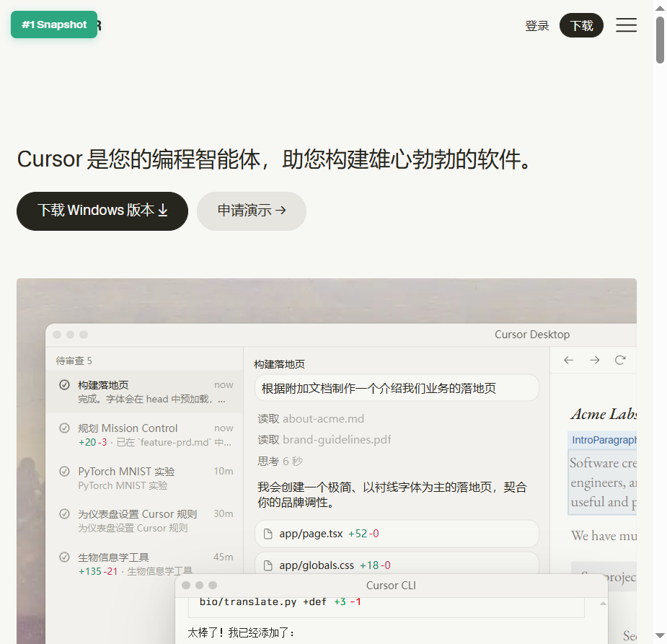Viewport: 667px width, 644px height.
Task: Click the 读取 brand-guidelines.pdf line
Action: pos(324,439)
